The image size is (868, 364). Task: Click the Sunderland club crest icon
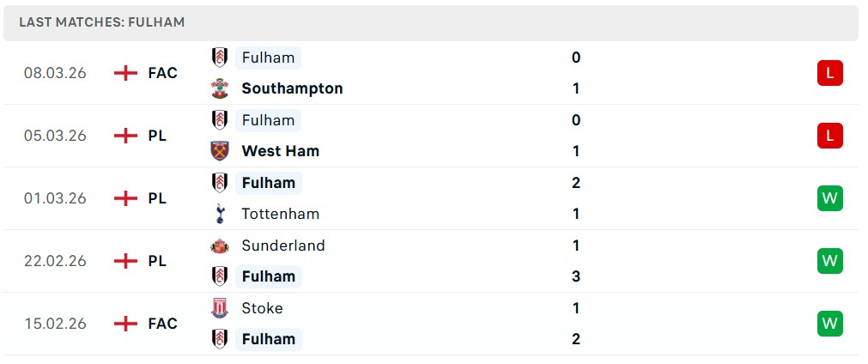click(220, 246)
